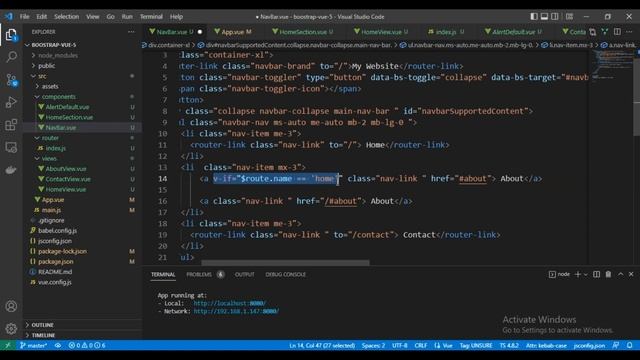Switch to HomeSection.vue editor tab
This screenshot has height=360, width=640.
pos(302,31)
